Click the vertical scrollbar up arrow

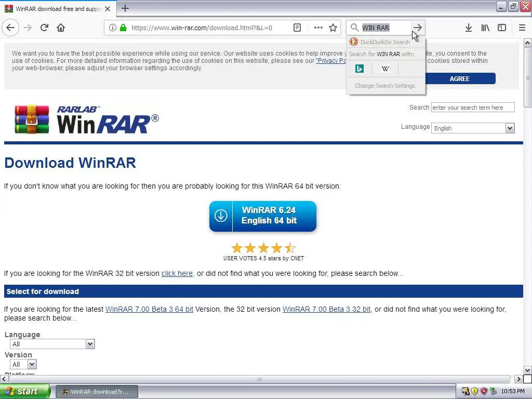[528, 43]
